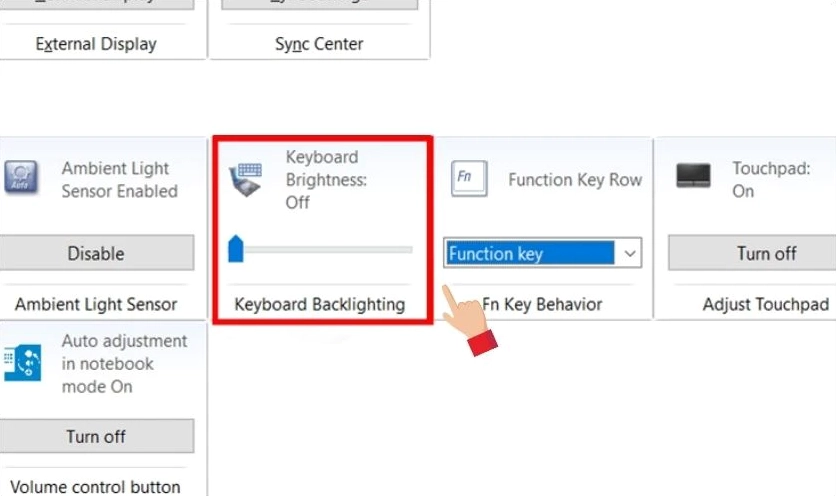Click the External Display tile button

click(96, 3)
